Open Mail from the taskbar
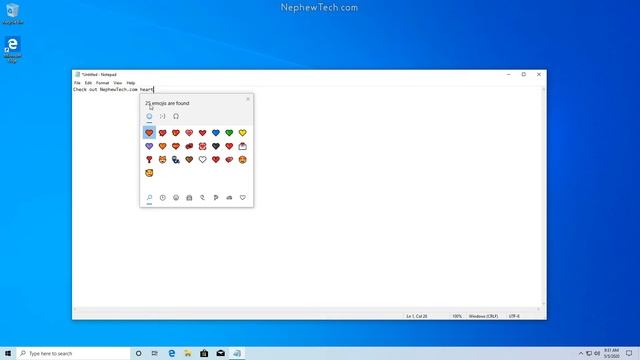Screen dimensions: 640x360 point(220,353)
